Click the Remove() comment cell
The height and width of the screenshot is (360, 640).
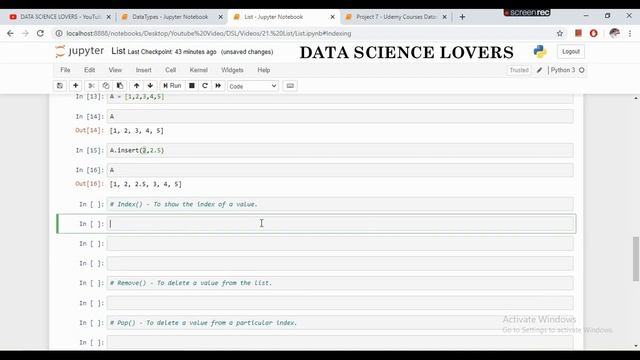[340, 283]
